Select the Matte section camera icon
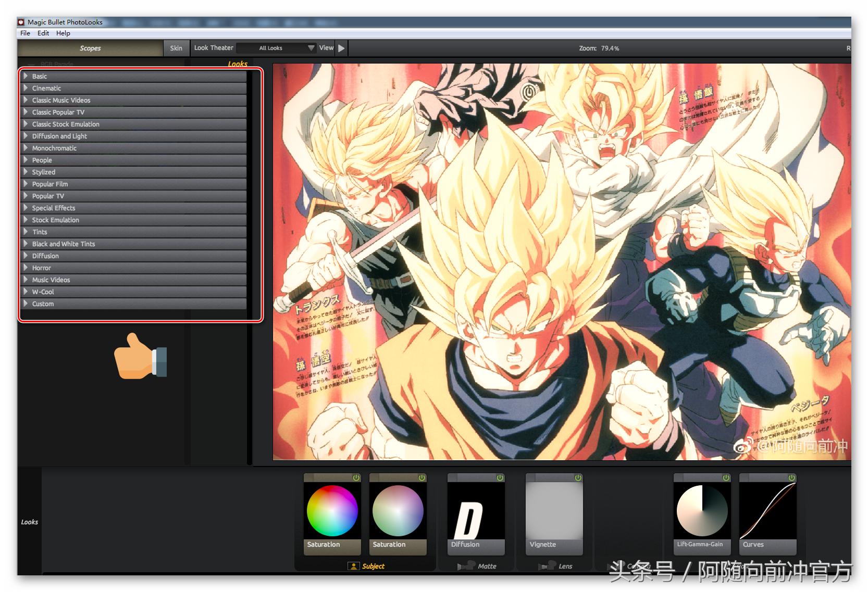The image size is (868, 592). point(466,566)
